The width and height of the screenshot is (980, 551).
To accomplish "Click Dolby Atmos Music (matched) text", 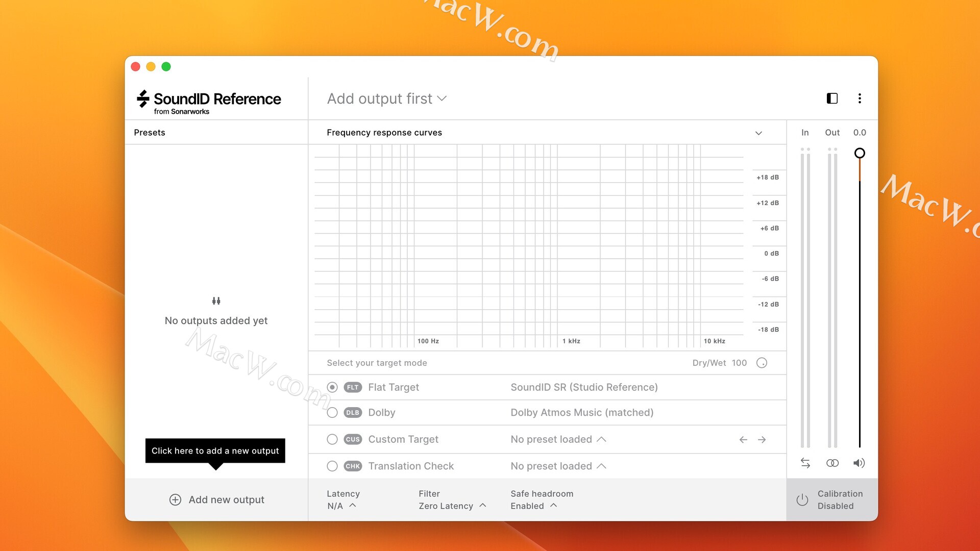I will click(582, 413).
